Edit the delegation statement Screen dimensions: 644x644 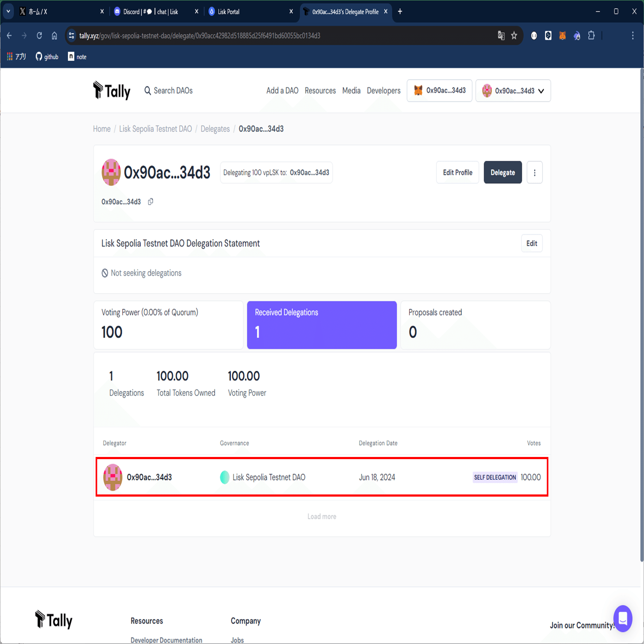[x=532, y=243]
